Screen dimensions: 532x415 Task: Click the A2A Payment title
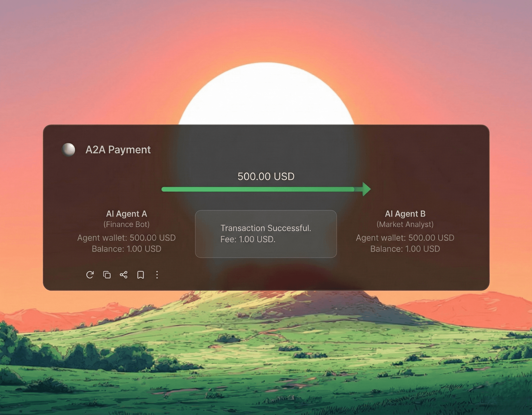pos(118,150)
